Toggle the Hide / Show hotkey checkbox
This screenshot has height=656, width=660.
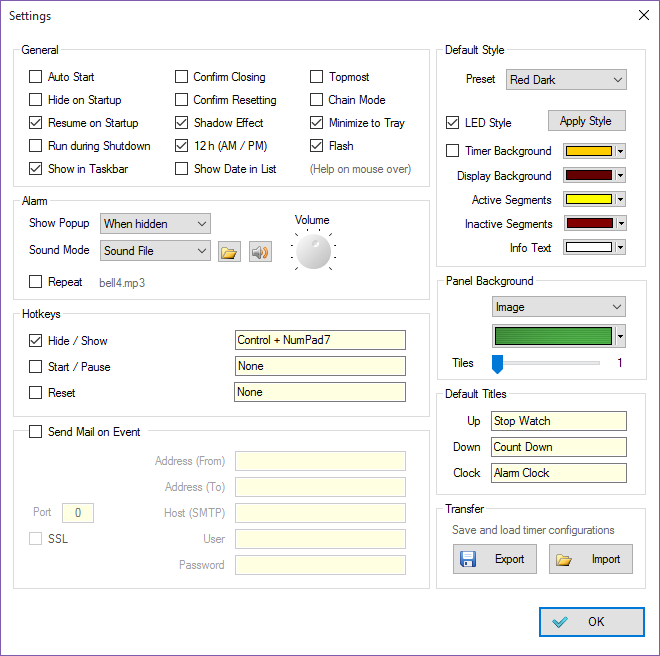(35, 340)
